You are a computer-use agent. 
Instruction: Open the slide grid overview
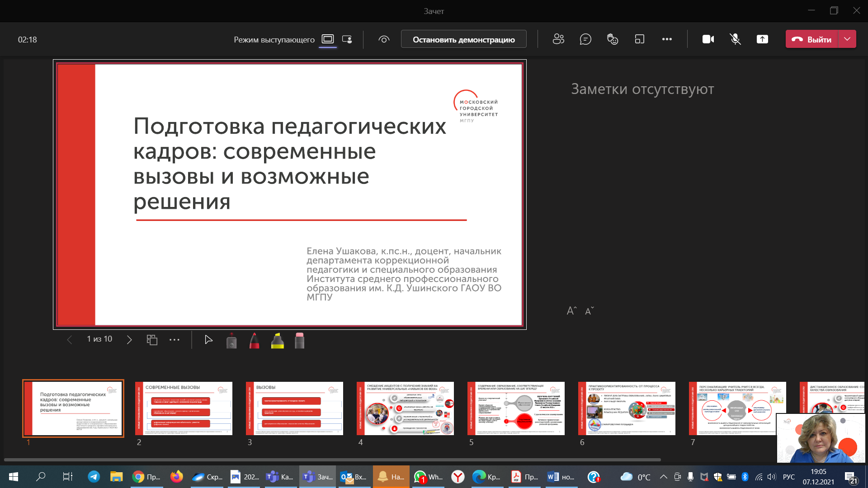(152, 339)
